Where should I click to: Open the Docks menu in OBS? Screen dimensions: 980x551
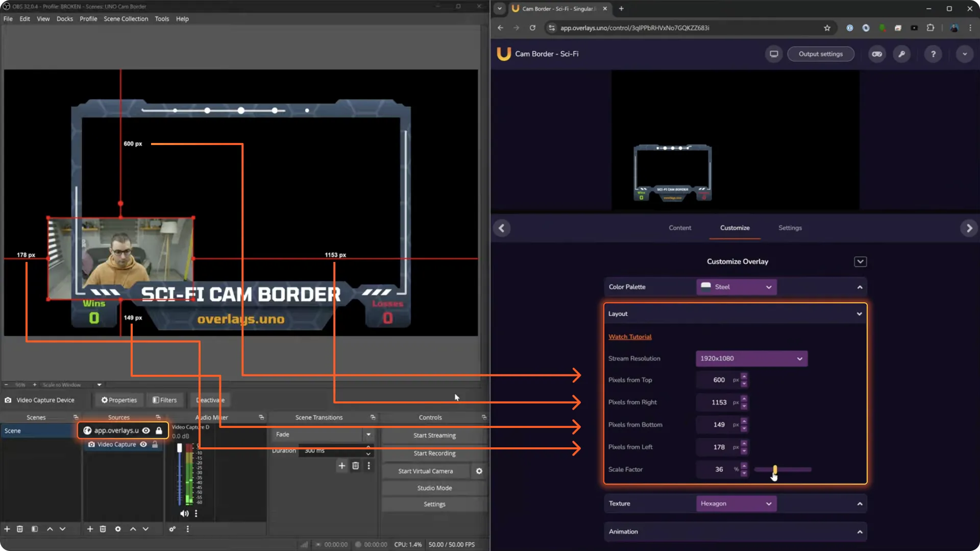click(x=64, y=19)
